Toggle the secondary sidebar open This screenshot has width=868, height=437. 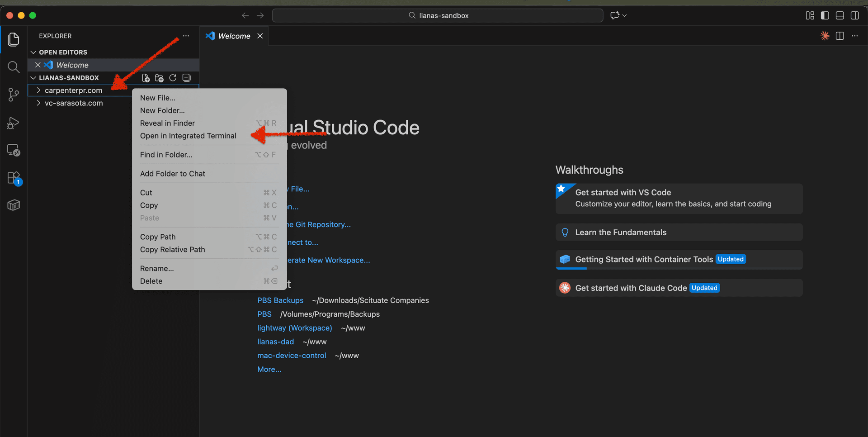coord(855,15)
